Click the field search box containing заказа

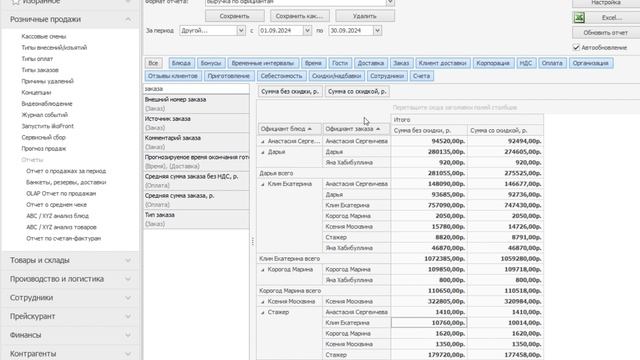pyautogui.click(x=196, y=89)
